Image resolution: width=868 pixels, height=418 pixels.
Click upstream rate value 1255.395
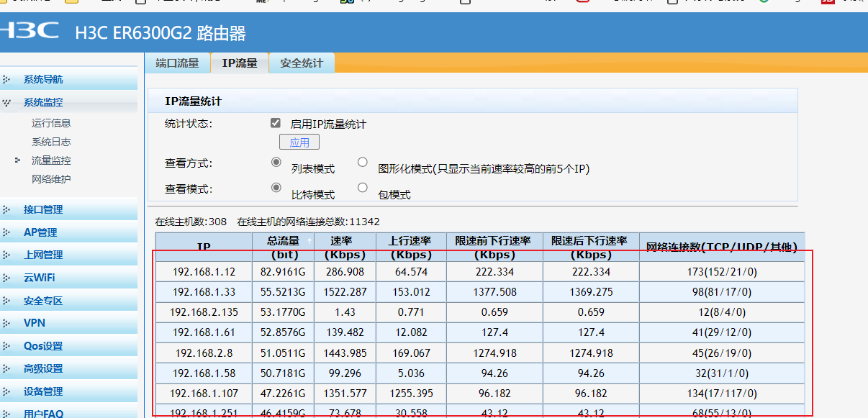[411, 394]
